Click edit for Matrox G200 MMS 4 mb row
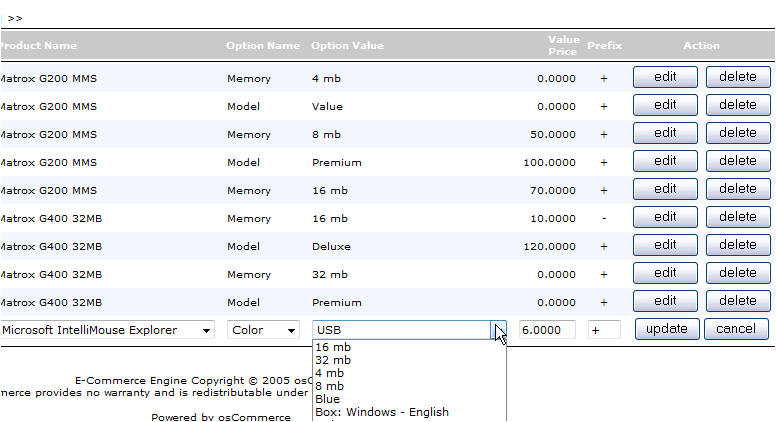 pos(665,77)
